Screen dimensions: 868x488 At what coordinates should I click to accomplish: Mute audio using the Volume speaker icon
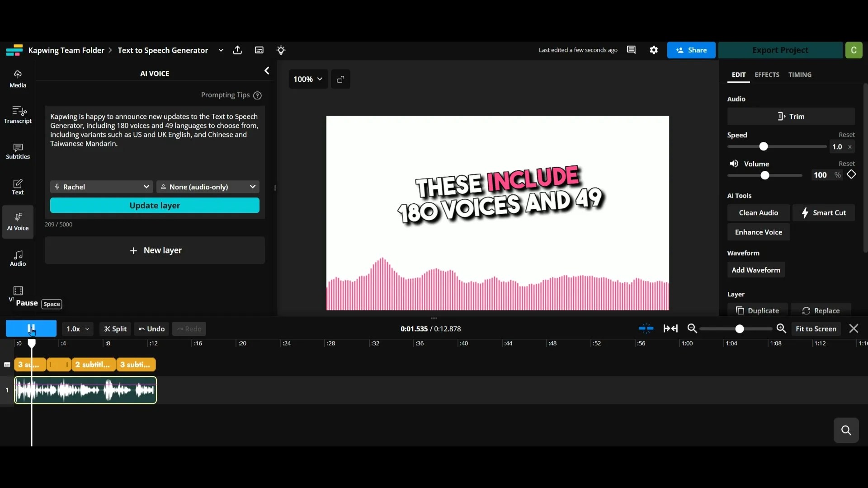point(734,164)
